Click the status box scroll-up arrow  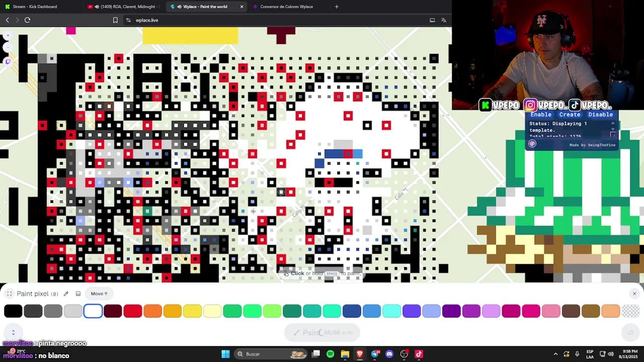tap(612, 123)
